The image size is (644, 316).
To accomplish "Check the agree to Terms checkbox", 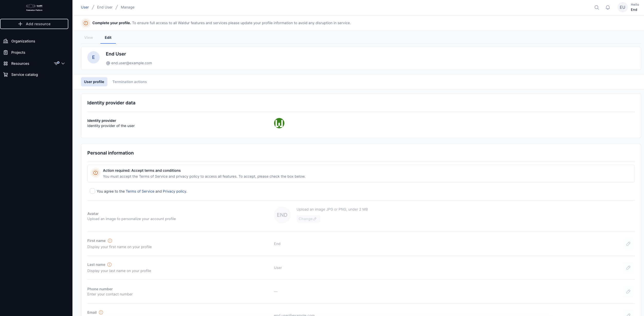I will tap(92, 191).
